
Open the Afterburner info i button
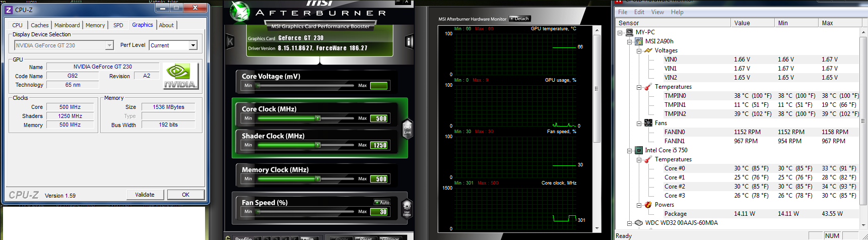tap(409, 42)
